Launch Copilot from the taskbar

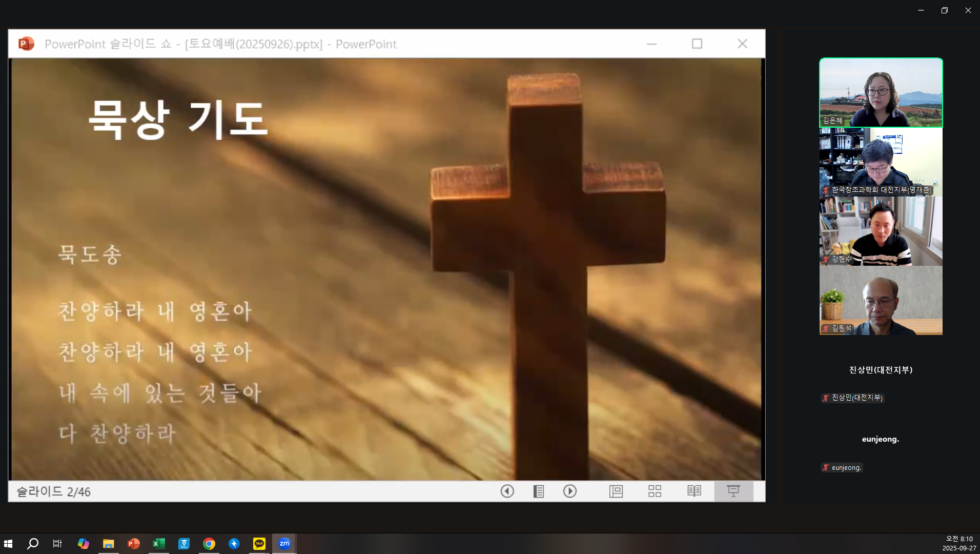coord(83,543)
